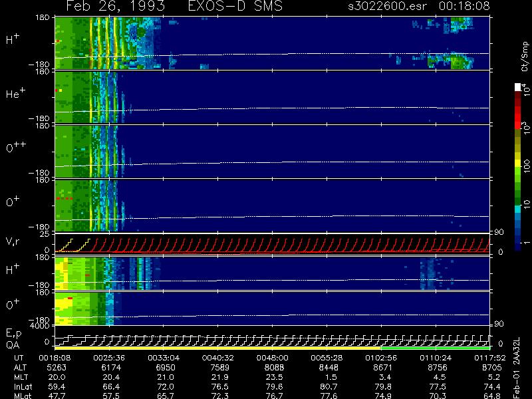Click MLT value "5.2"
The height and width of the screenshot is (399, 532).
[494, 377]
